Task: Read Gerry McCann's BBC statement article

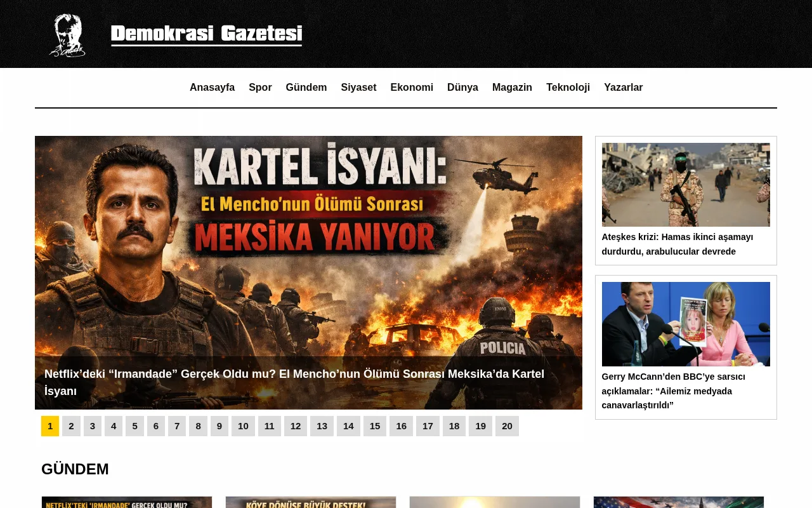Action: [674, 391]
